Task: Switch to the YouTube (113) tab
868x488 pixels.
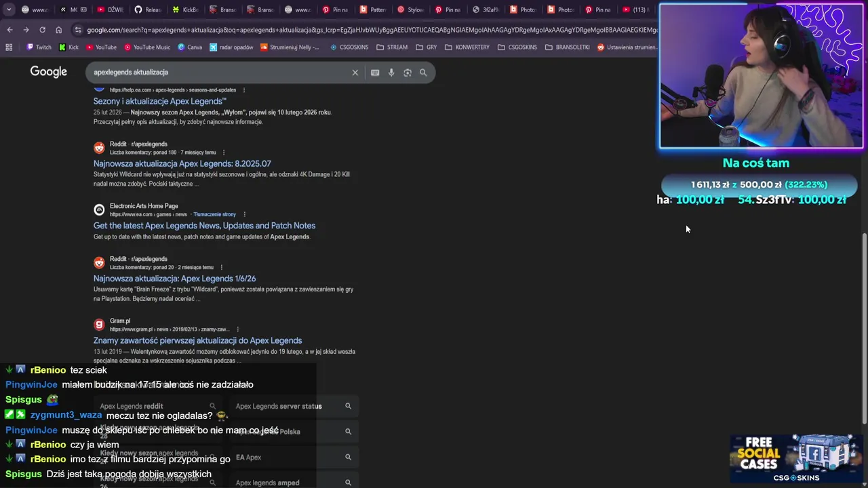Action: pos(635,9)
